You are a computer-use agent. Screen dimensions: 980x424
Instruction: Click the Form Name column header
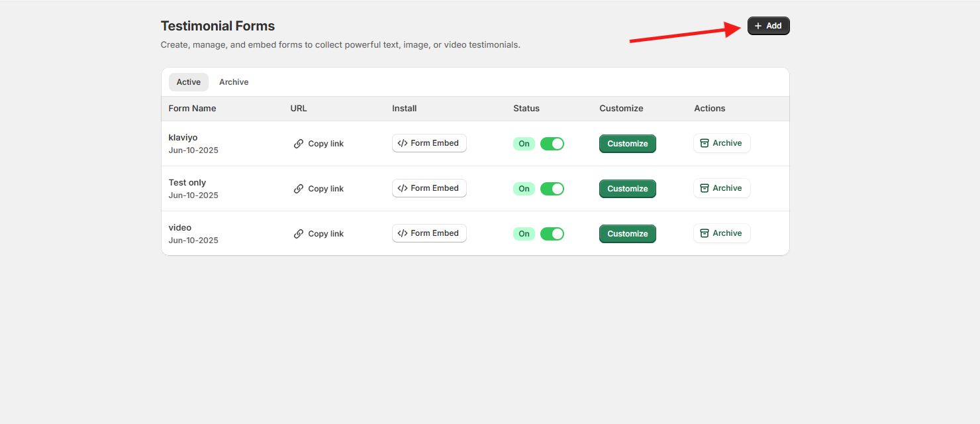click(192, 109)
